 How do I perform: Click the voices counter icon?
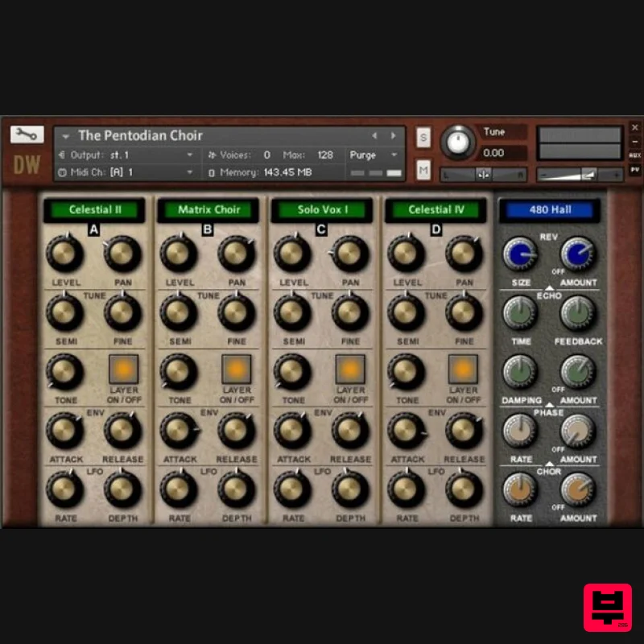click(x=211, y=155)
